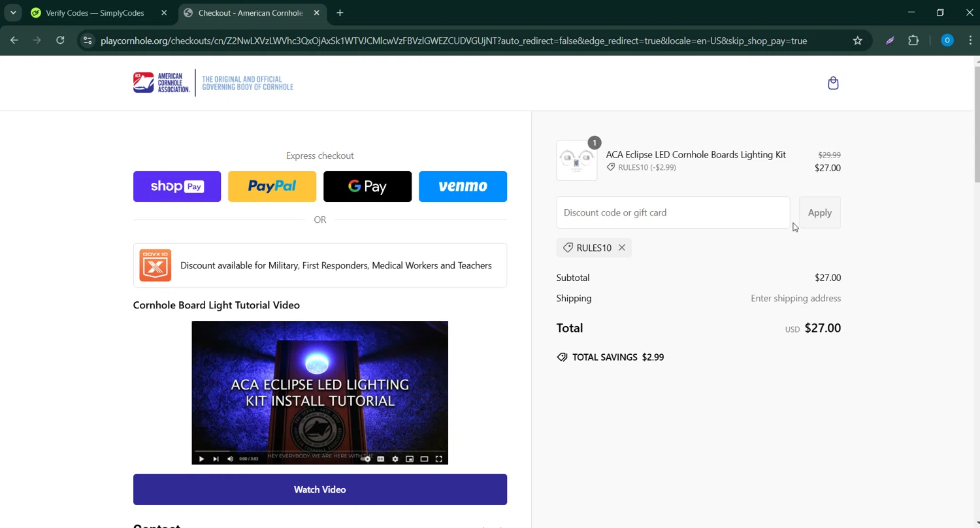This screenshot has width=980, height=528.
Task: Click the American Cornhole Association logo
Action: pos(213,83)
